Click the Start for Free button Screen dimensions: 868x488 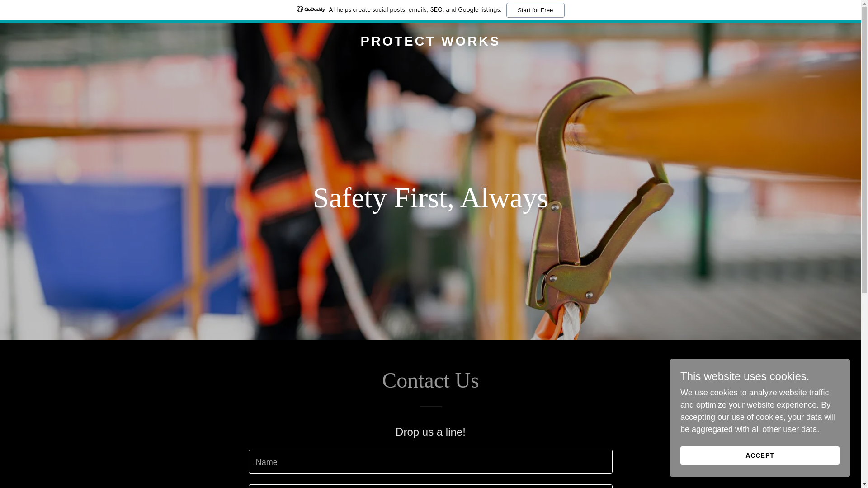point(535,10)
